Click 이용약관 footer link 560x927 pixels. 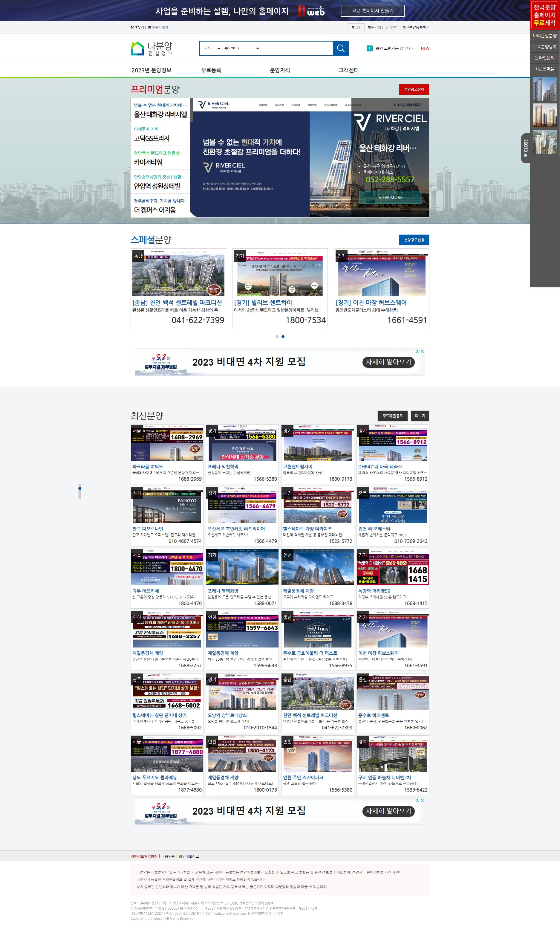(168, 856)
